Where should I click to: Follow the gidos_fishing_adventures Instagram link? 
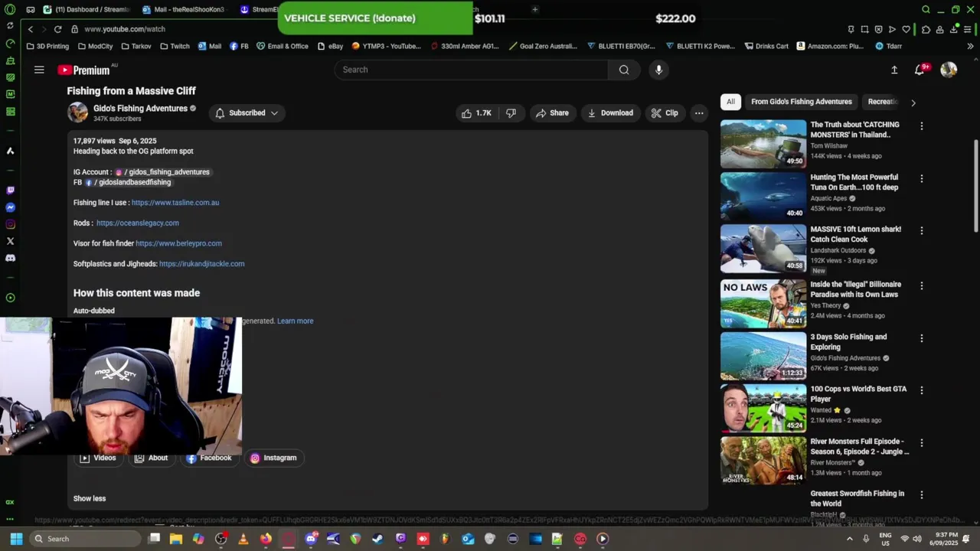pyautogui.click(x=163, y=172)
